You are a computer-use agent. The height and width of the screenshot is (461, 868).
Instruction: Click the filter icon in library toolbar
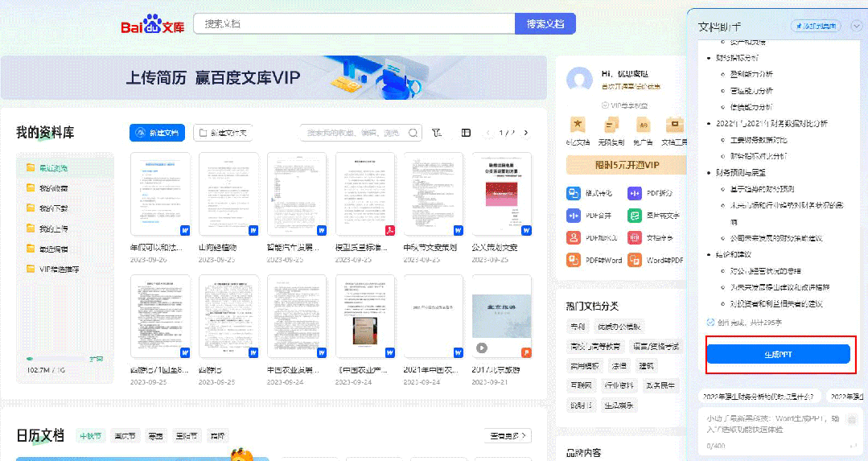pyautogui.click(x=437, y=133)
